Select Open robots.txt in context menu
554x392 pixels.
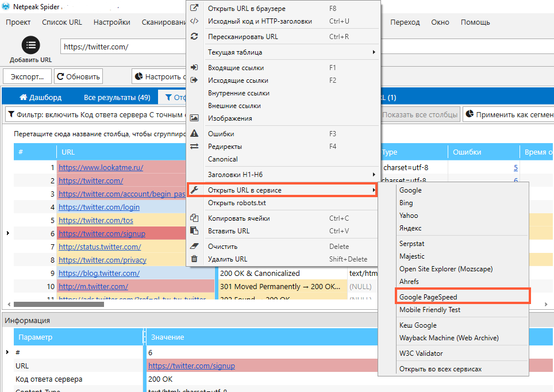coord(237,203)
